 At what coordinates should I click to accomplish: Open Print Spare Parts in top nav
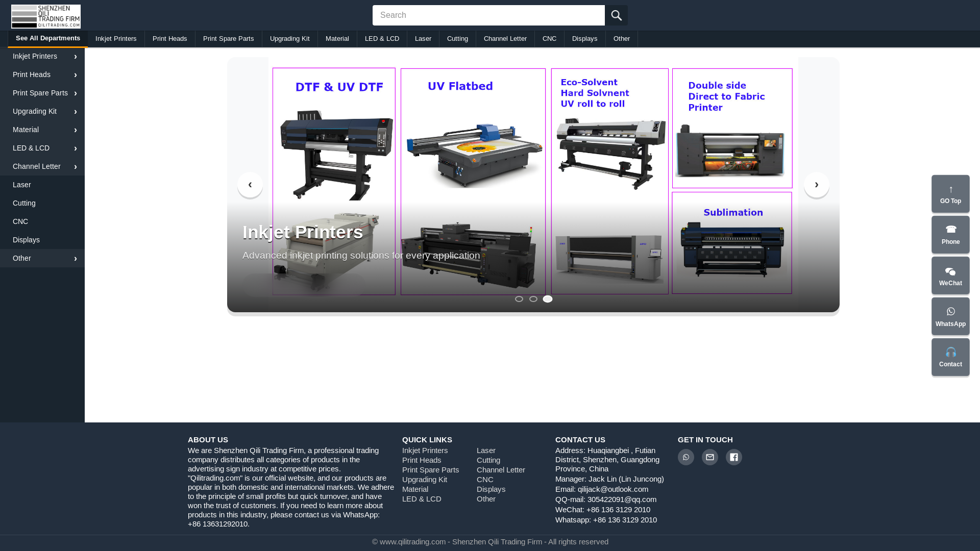click(x=228, y=39)
